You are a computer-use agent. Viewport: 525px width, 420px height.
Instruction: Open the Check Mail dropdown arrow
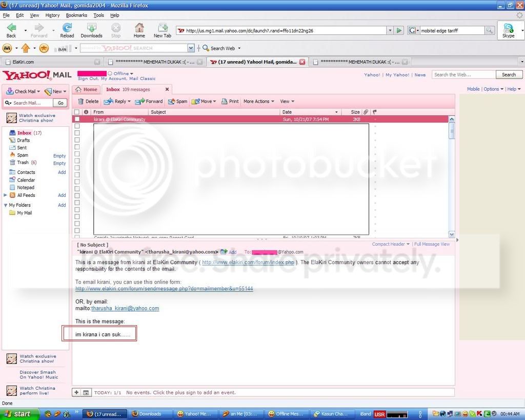(38, 91)
